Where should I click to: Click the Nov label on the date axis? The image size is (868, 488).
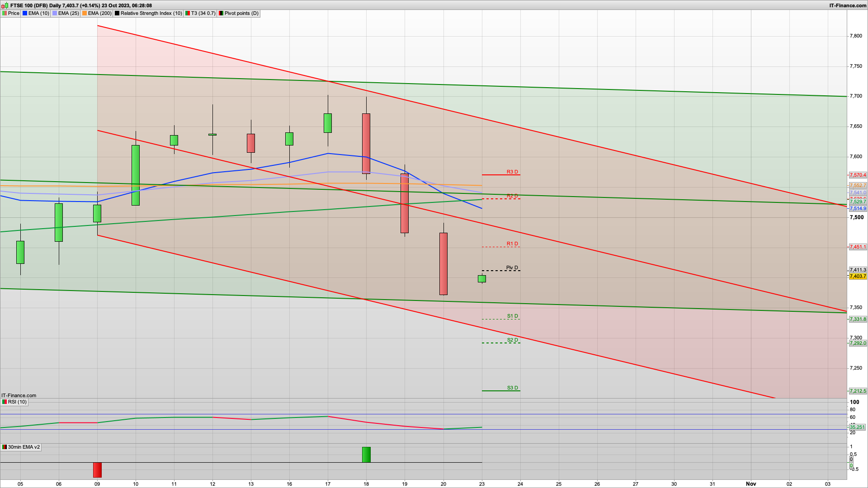(751, 483)
